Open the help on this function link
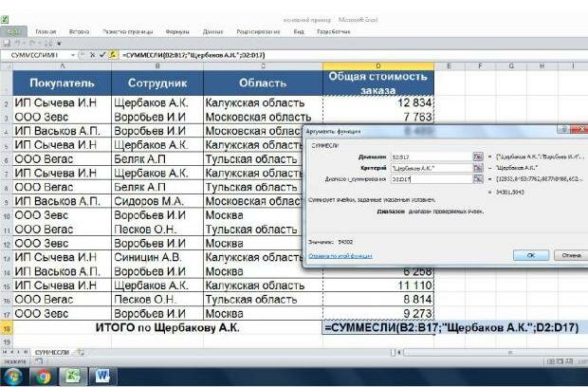Viewport: 588px width, 387px height. (340, 256)
